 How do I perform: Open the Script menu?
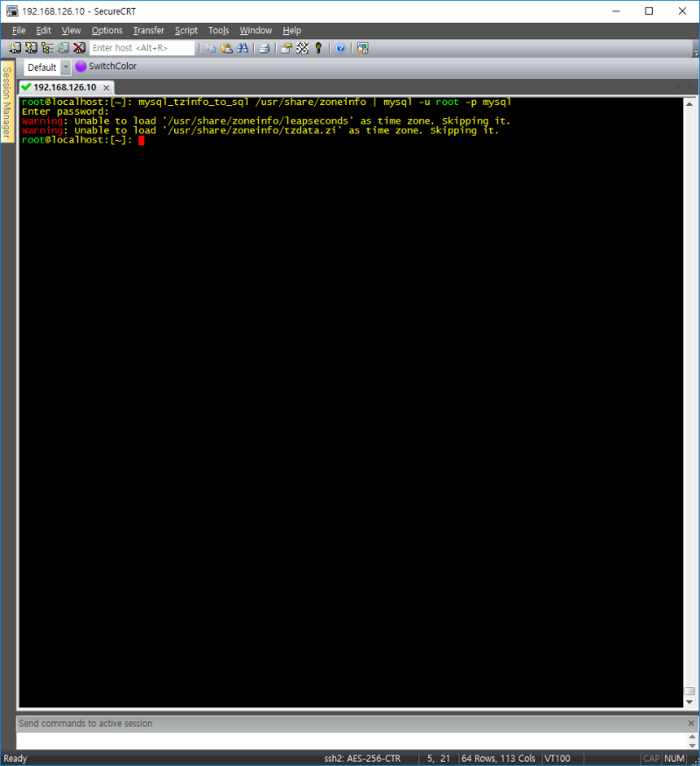click(185, 31)
